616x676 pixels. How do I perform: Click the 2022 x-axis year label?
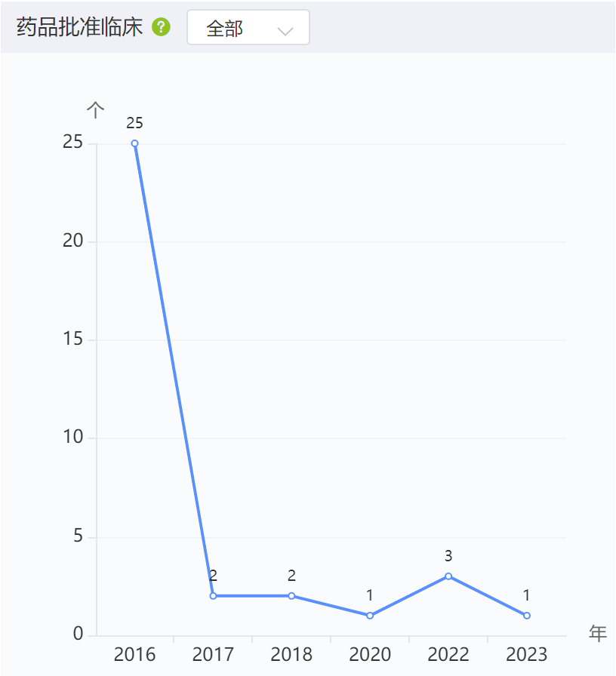point(448,654)
